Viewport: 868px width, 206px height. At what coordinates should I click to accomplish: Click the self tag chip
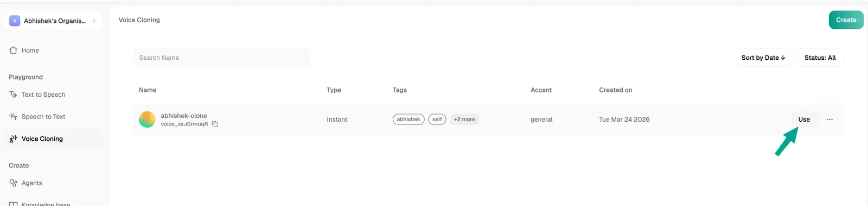point(437,120)
